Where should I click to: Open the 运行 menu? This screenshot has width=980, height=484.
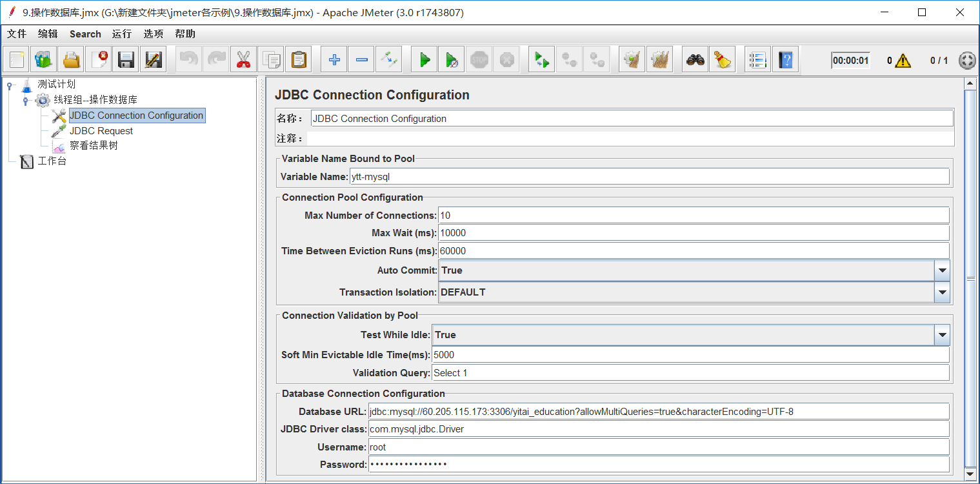pyautogui.click(x=122, y=34)
